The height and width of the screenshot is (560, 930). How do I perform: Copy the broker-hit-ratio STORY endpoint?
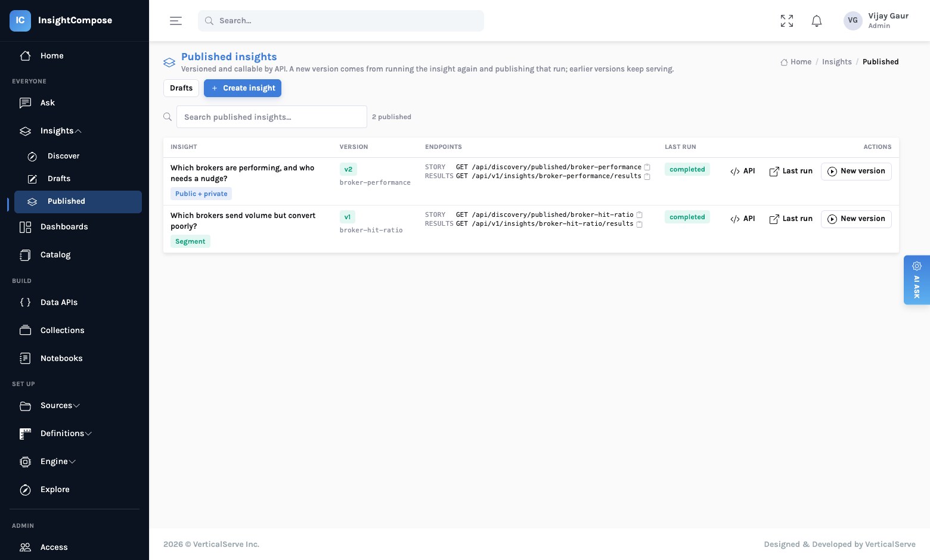tap(639, 215)
